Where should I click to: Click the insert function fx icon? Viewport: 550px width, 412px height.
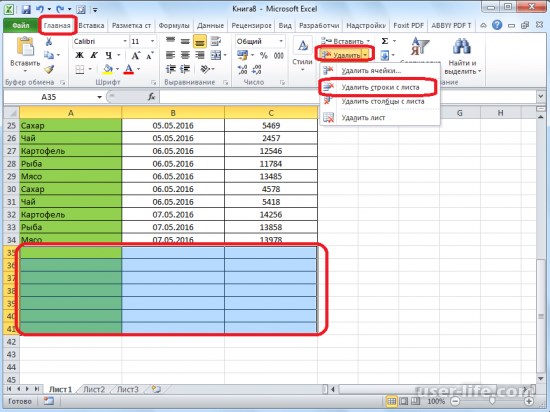point(152,96)
